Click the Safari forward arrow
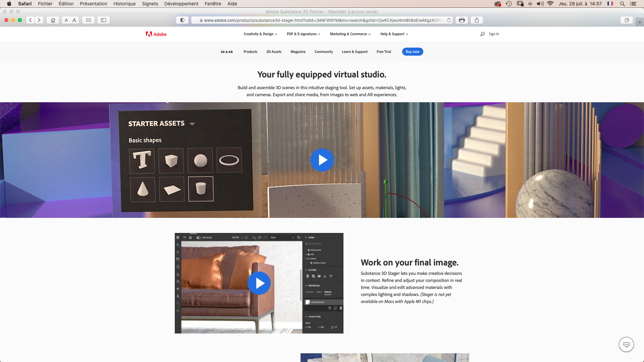This screenshot has height=362, width=644. click(x=39, y=20)
